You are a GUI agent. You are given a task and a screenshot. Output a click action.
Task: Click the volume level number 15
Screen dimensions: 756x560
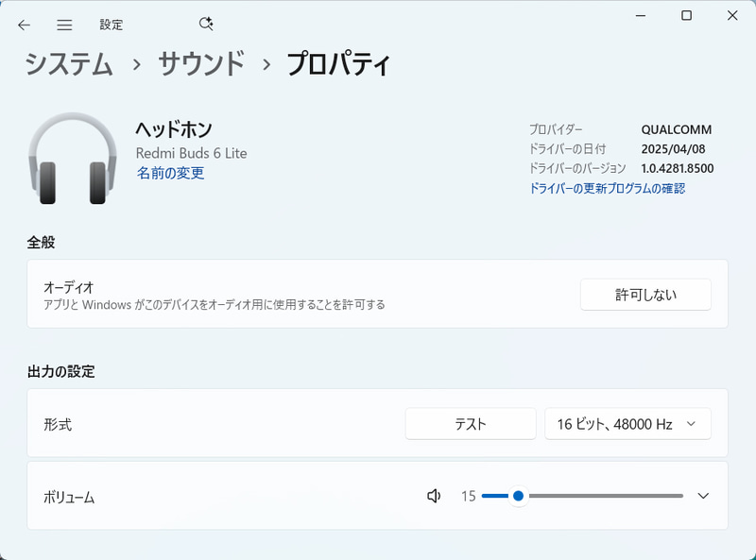coord(468,495)
